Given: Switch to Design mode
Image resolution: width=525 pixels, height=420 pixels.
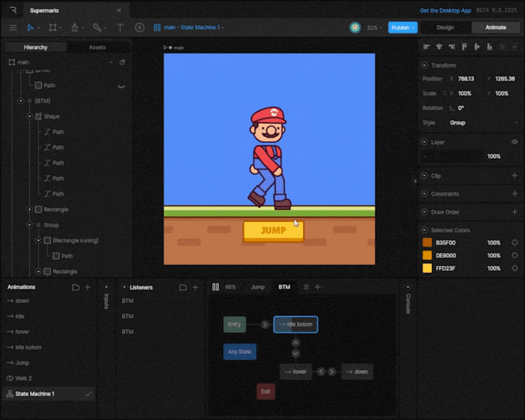Looking at the screenshot, I should coord(445,28).
